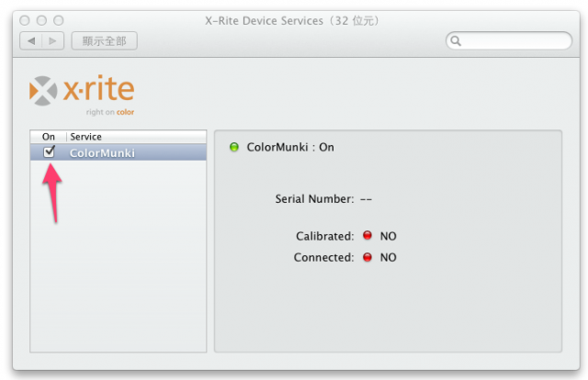Click the On column header
The height and width of the screenshot is (380, 588).
[49, 137]
